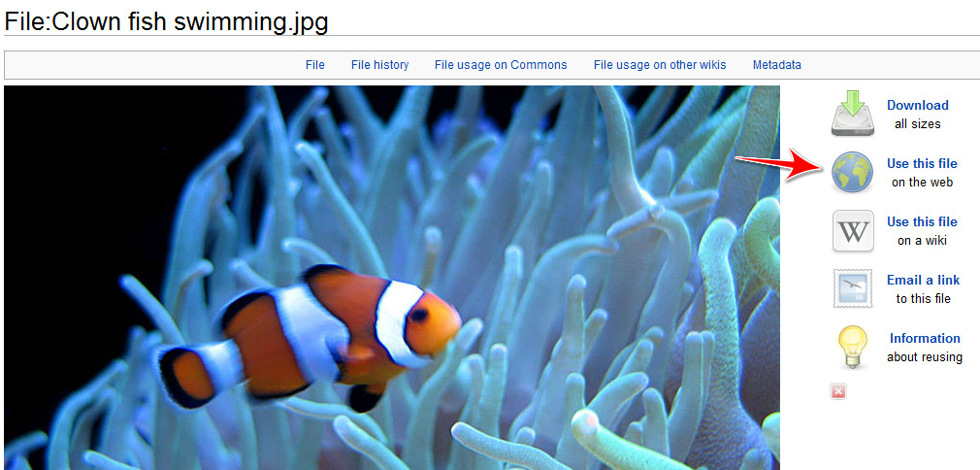Open Information about reusing link
Screen dimensions: 980x470
pyautogui.click(x=925, y=338)
